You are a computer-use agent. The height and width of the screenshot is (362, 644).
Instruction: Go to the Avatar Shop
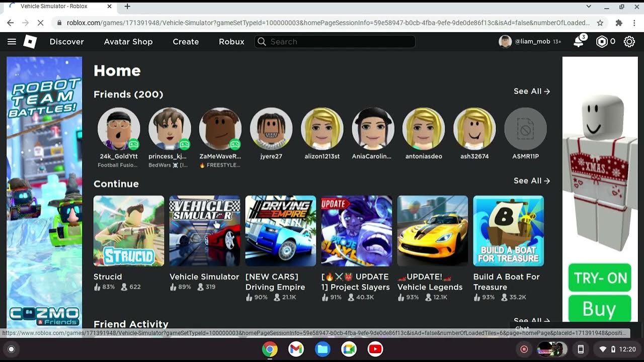click(x=128, y=42)
